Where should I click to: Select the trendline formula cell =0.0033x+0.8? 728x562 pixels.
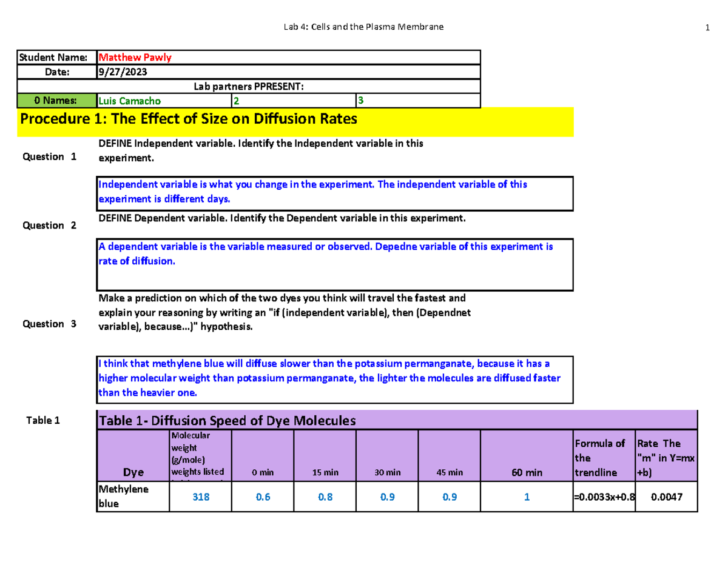pyautogui.click(x=604, y=497)
